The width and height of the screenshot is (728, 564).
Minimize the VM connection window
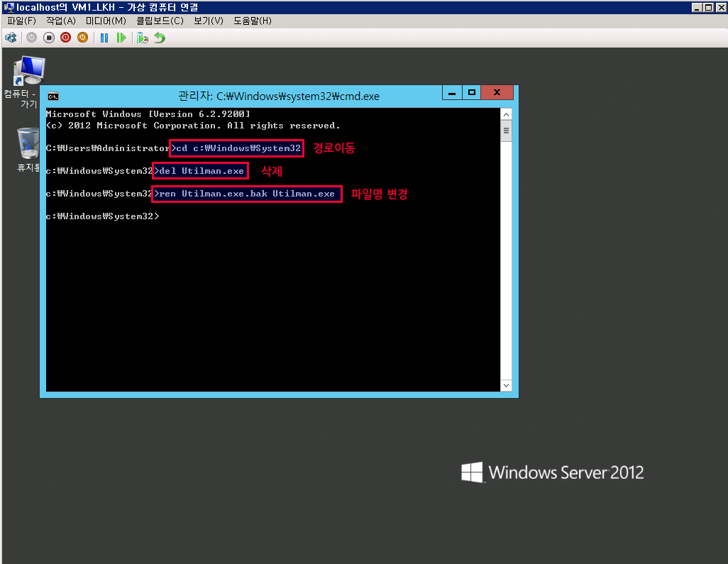point(697,7)
